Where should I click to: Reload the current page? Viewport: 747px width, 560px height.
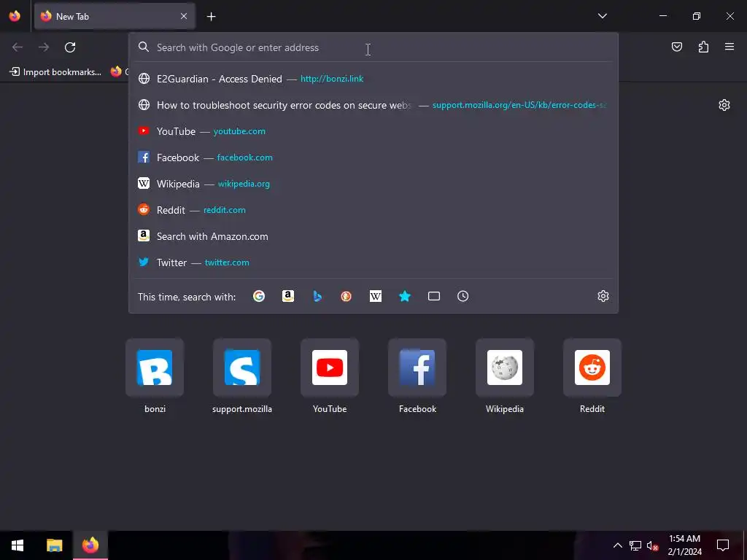[x=70, y=47]
